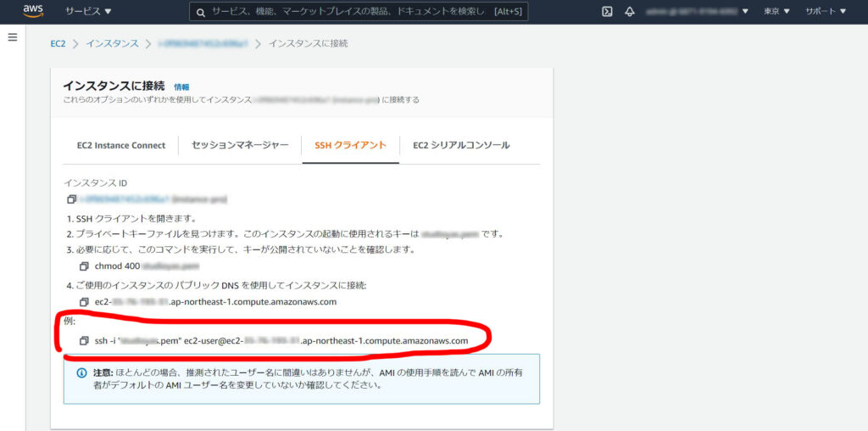Image resolution: width=868 pixels, height=431 pixels.
Task: Copy the chmod 400 command
Action: click(84, 266)
